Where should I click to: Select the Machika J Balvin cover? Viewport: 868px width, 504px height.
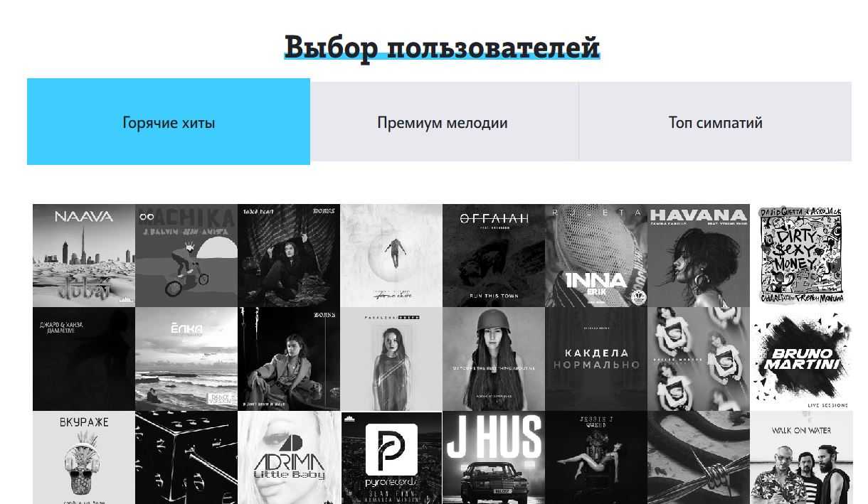coord(186,256)
